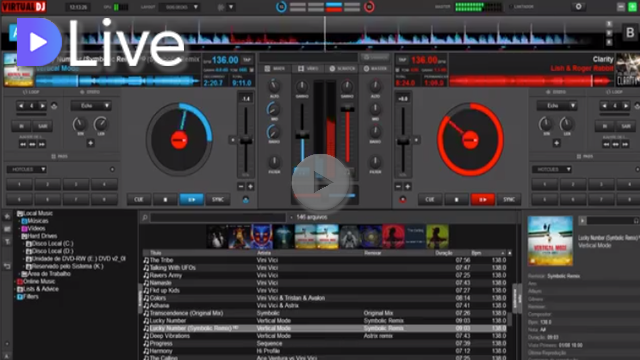The width and height of the screenshot is (640, 360).
Task: Toggle loop IN on the right deck
Action: click(605, 126)
